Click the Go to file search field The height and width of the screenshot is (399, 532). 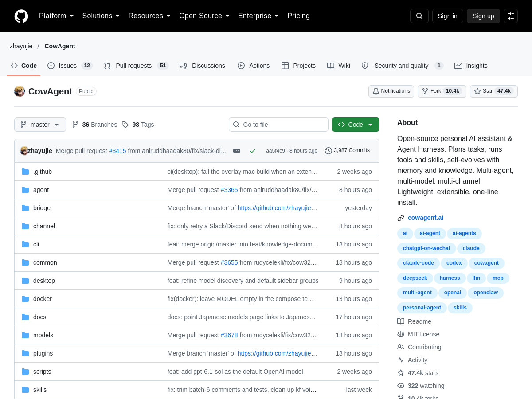278,125
